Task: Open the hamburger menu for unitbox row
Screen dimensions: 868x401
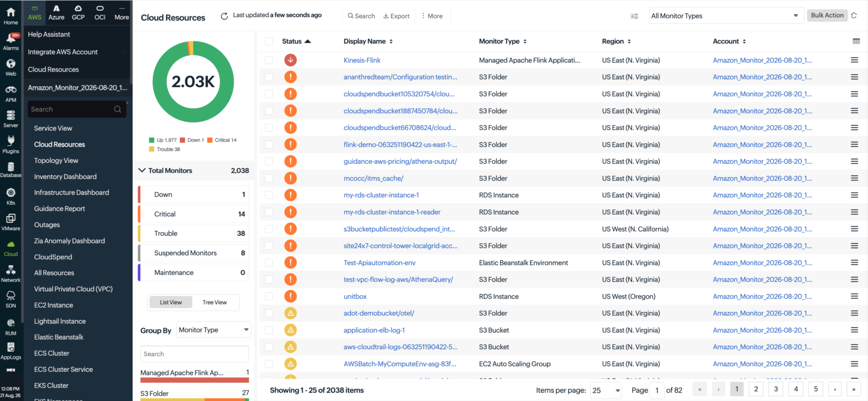Action: click(x=854, y=296)
